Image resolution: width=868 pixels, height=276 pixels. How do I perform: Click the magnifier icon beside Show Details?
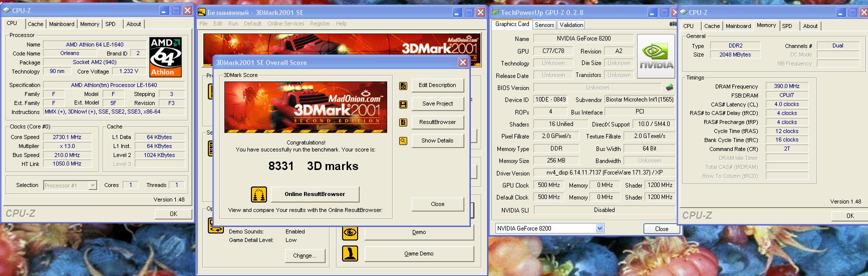click(403, 141)
